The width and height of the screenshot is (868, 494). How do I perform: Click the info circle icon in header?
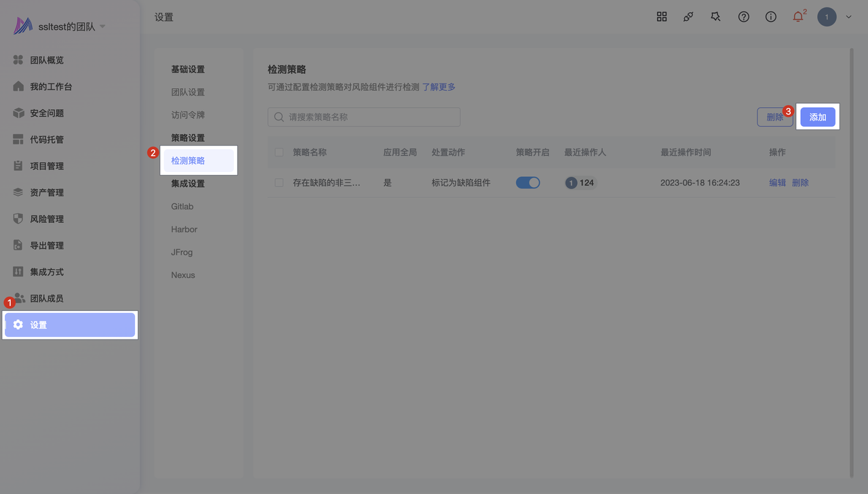(x=771, y=17)
